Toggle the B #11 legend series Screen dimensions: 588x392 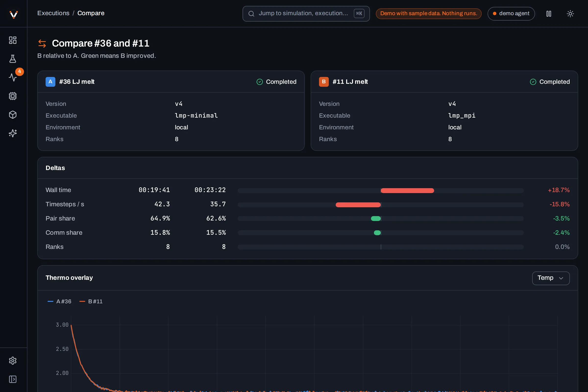click(91, 301)
